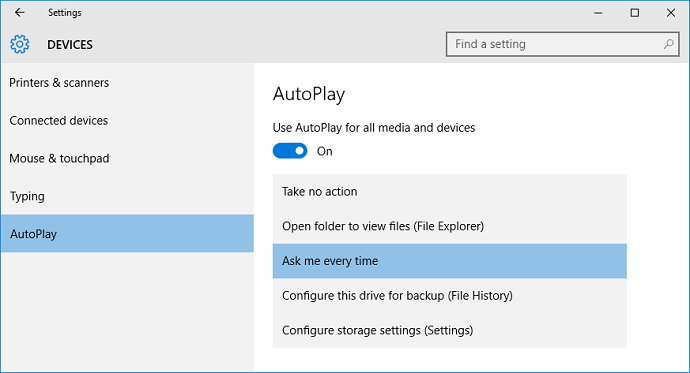Go to Mouse & touchpad settings
The width and height of the screenshot is (690, 373).
(x=127, y=158)
